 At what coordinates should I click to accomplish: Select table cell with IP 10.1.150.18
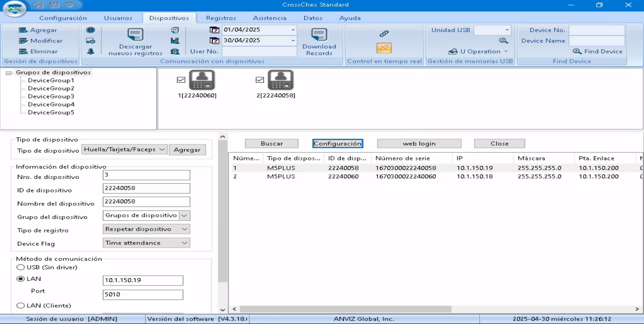coord(475,176)
